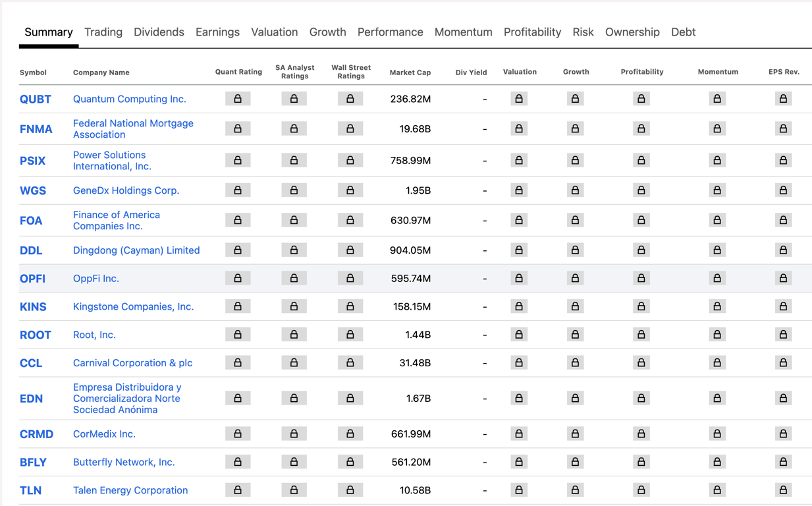Sort by the Symbol column header

[x=33, y=72]
